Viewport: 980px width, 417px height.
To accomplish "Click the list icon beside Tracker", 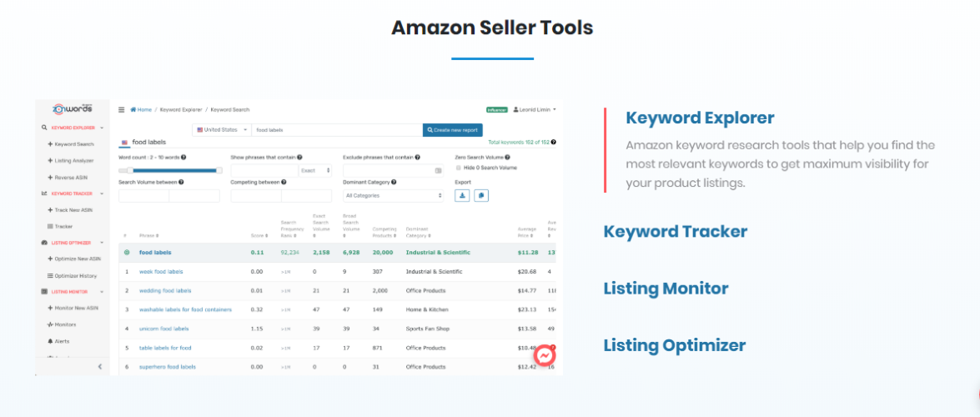I will click(50, 226).
